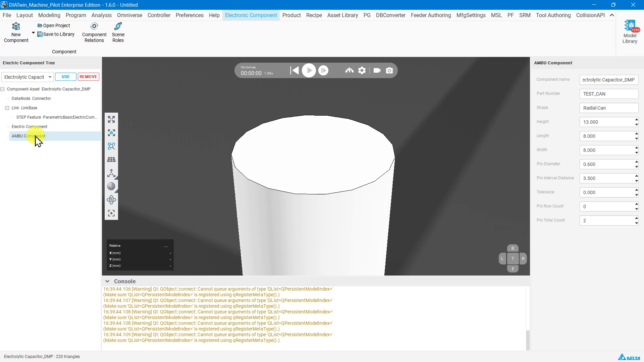The image size is (644, 362).
Task: Collapse the ribbon with the chevron
Action: click(x=612, y=15)
